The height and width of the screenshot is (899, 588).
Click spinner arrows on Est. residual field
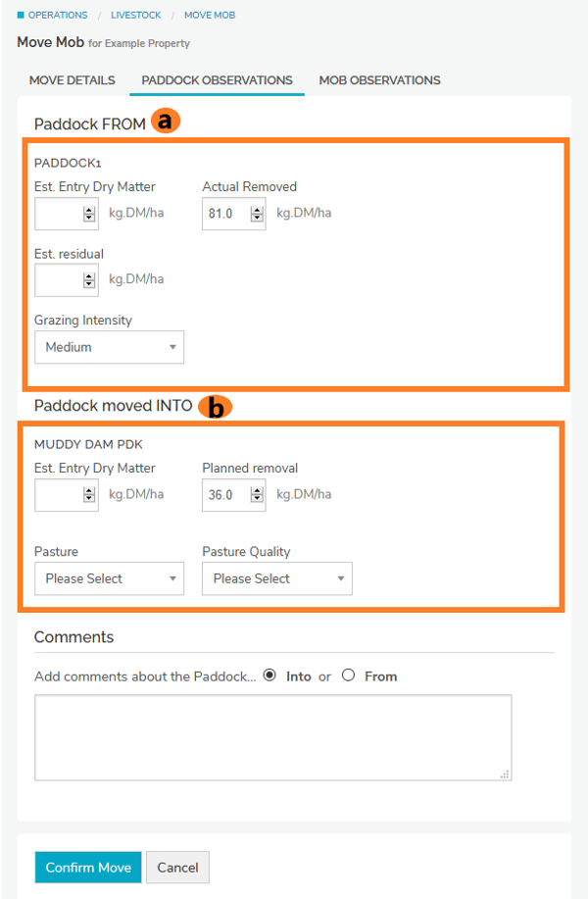(89, 280)
